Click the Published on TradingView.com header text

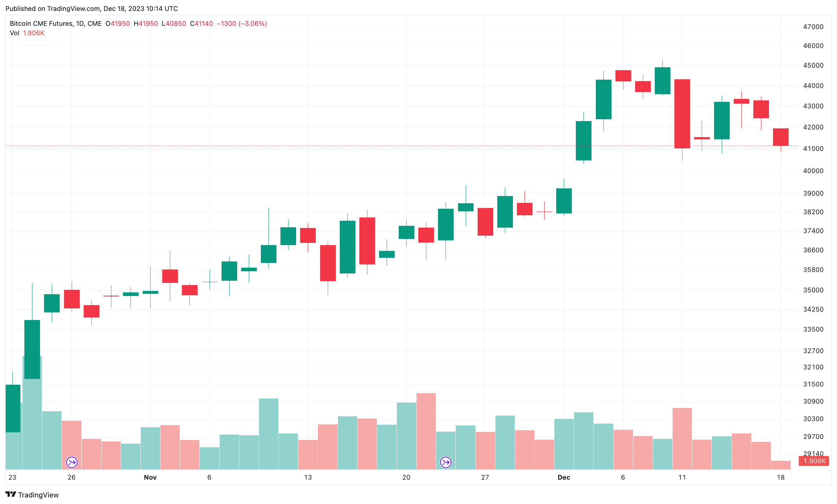[92, 8]
